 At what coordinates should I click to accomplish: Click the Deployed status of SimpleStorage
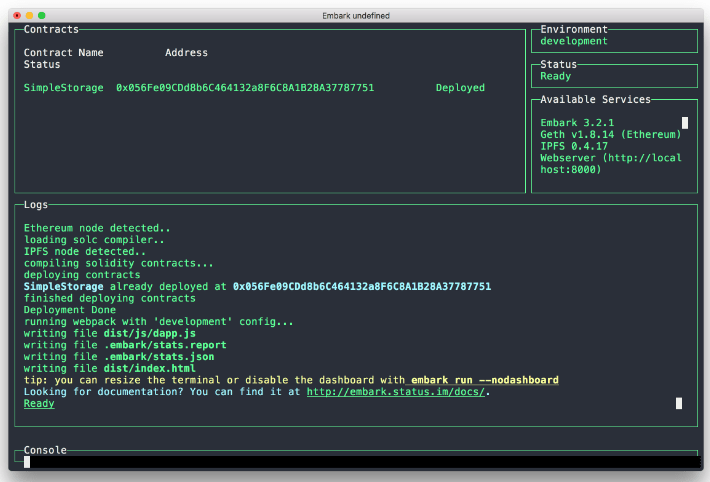(460, 88)
